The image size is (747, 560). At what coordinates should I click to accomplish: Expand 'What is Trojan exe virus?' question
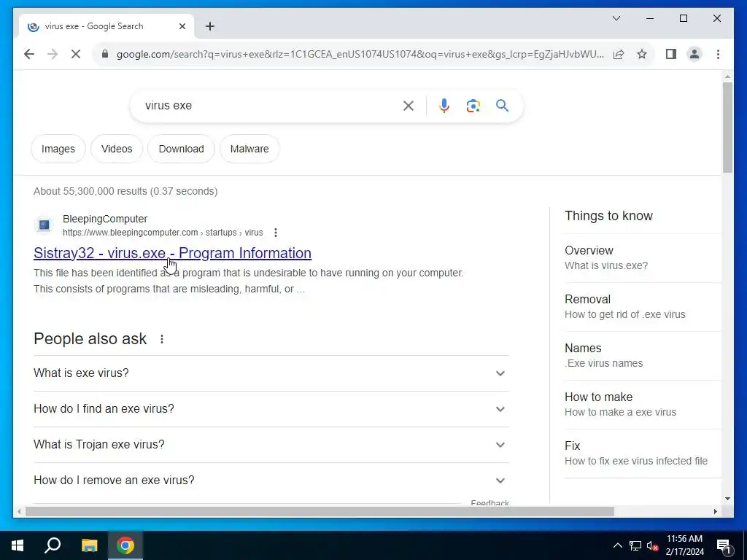[x=271, y=445]
